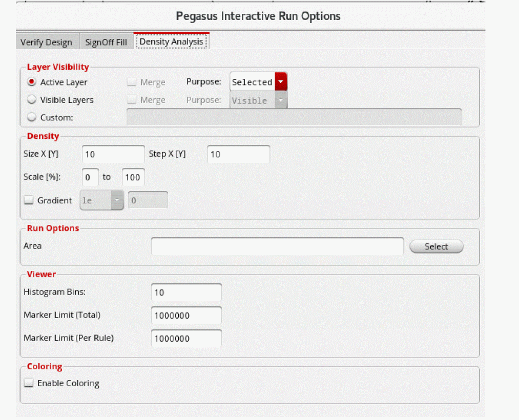Click the Step X [Y] input field

pos(239,154)
